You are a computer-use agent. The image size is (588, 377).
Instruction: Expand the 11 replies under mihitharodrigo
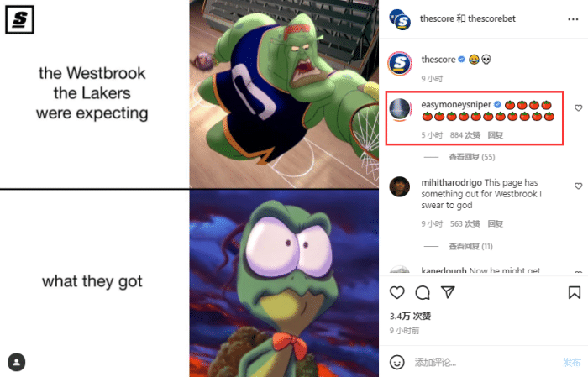pyautogui.click(x=470, y=246)
